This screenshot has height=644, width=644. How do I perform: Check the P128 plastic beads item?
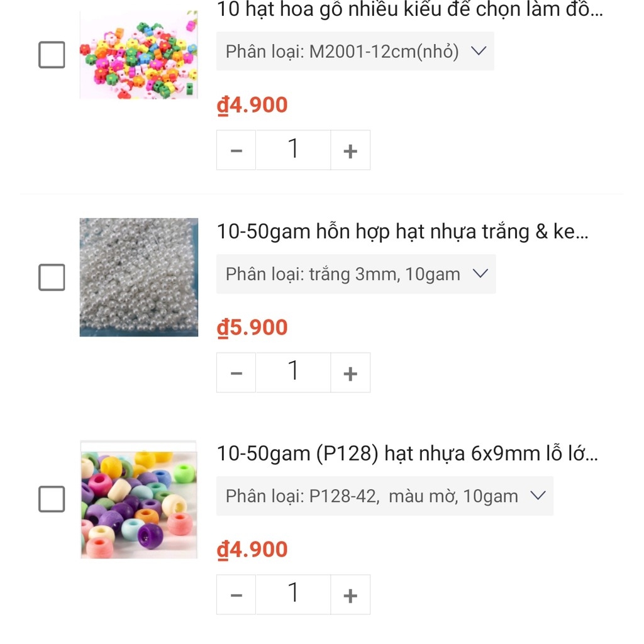(x=52, y=499)
